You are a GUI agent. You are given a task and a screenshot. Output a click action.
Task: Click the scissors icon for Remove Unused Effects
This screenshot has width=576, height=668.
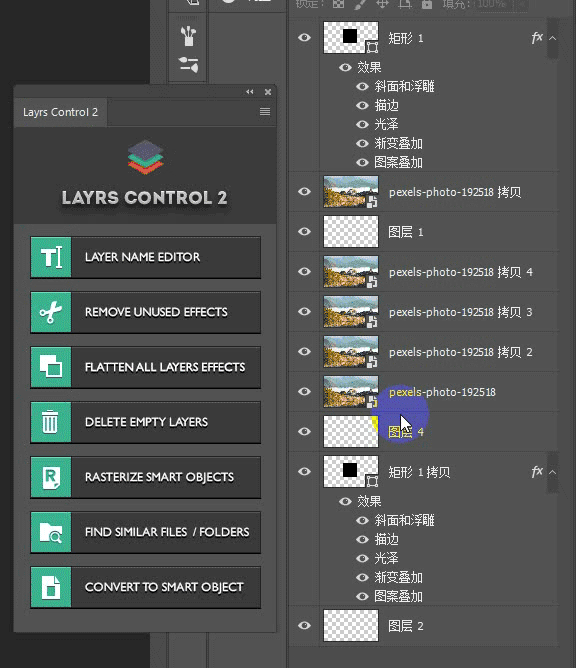51,312
